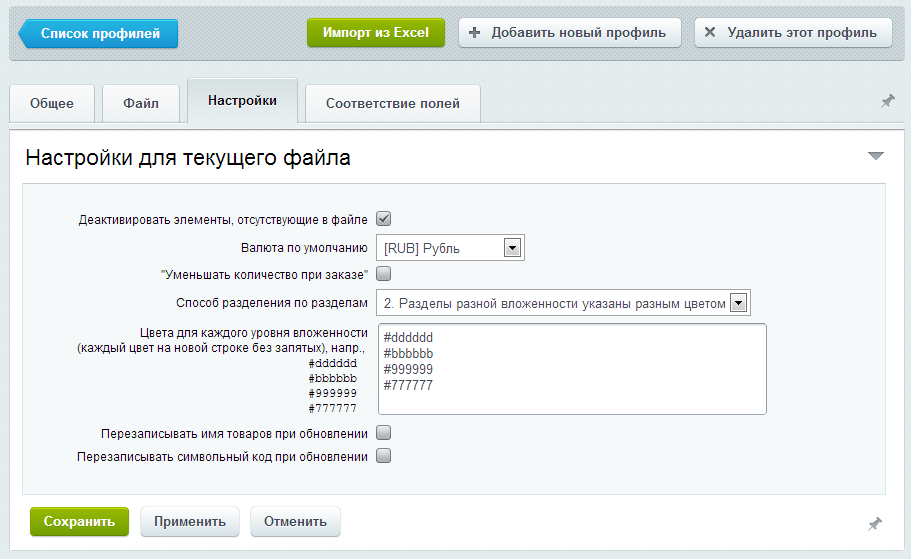Check Перезаписывать символьный код при обновлении

point(383,456)
